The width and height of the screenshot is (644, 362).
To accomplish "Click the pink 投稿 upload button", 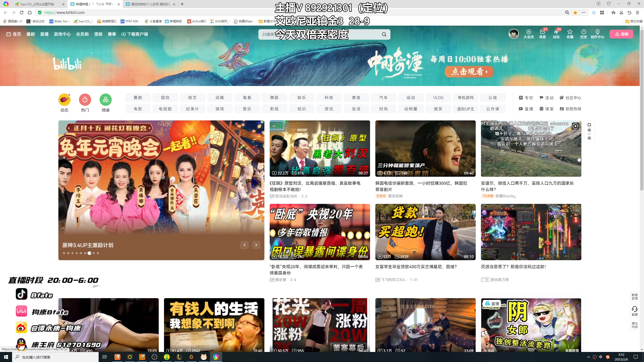I will point(621,34).
